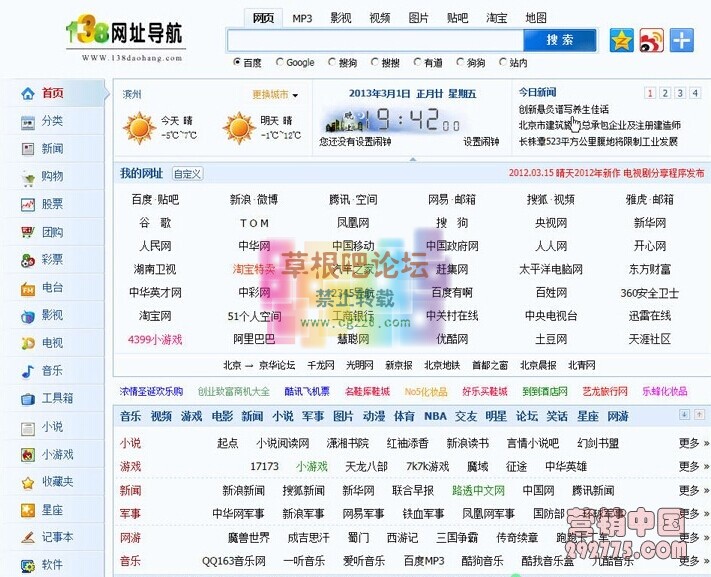Click the scroll-up arrow icon in category bar

[699, 414]
